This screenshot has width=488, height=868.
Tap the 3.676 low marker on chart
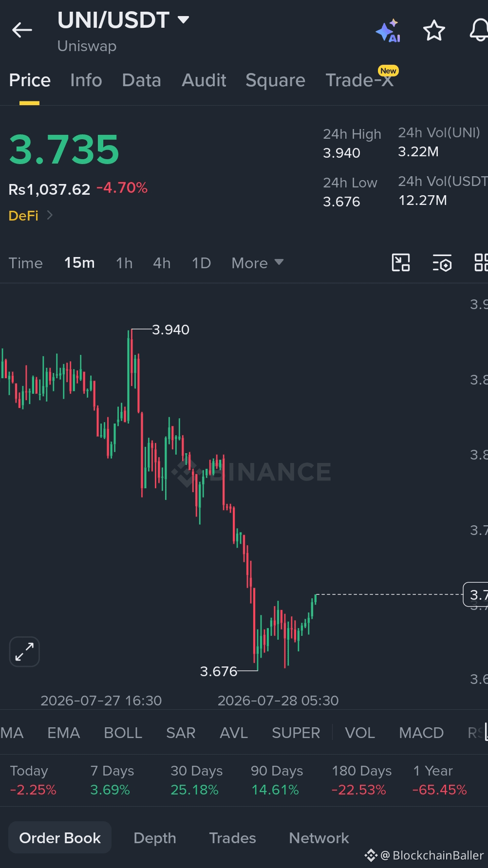pos(219,671)
